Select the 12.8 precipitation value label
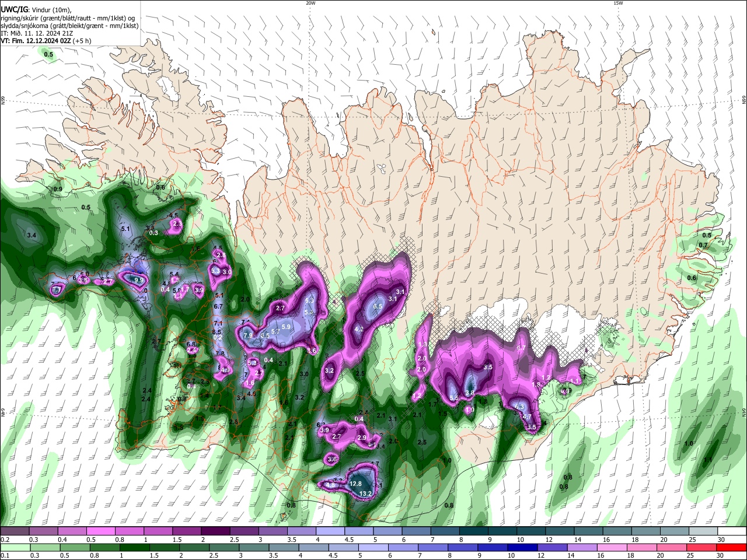 pyautogui.click(x=355, y=484)
